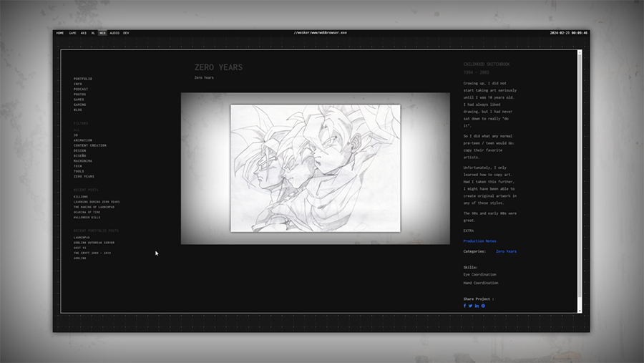The image size is (644, 363).
Task: Open the GAMING sidebar link
Action: click(79, 105)
